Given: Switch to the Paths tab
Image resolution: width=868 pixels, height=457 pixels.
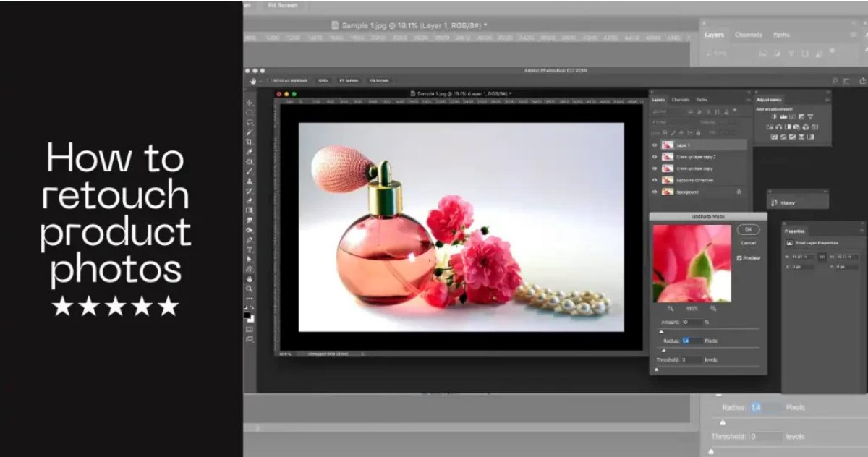Looking at the screenshot, I should pyautogui.click(x=702, y=100).
